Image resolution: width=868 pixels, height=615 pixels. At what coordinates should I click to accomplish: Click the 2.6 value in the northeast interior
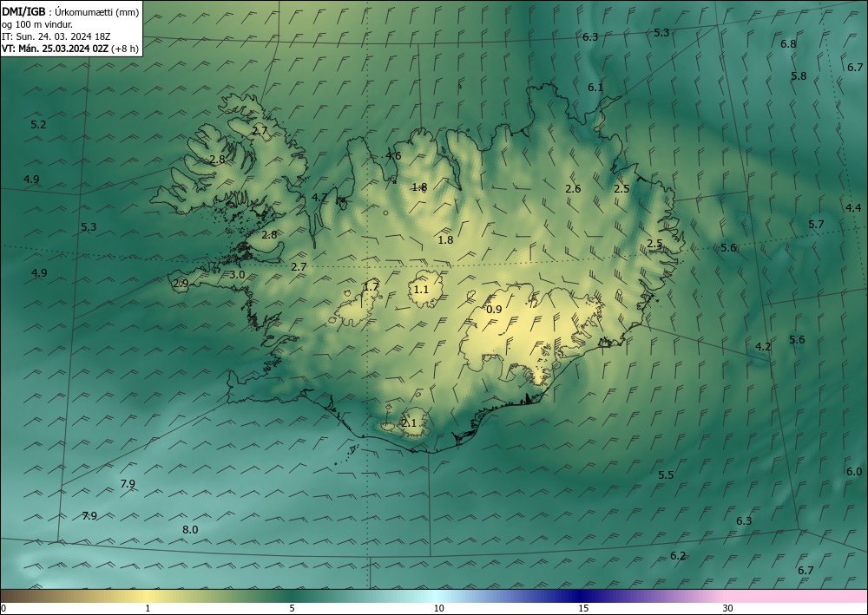(x=573, y=188)
